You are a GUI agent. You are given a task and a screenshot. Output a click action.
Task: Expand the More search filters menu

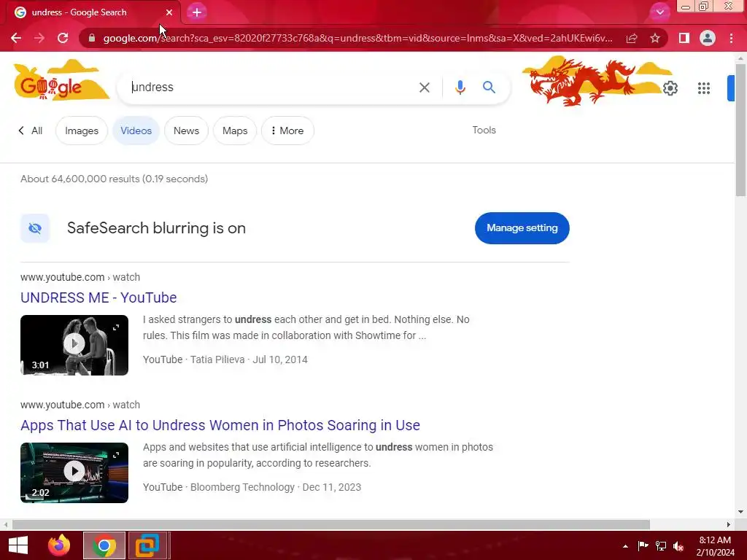pos(287,131)
